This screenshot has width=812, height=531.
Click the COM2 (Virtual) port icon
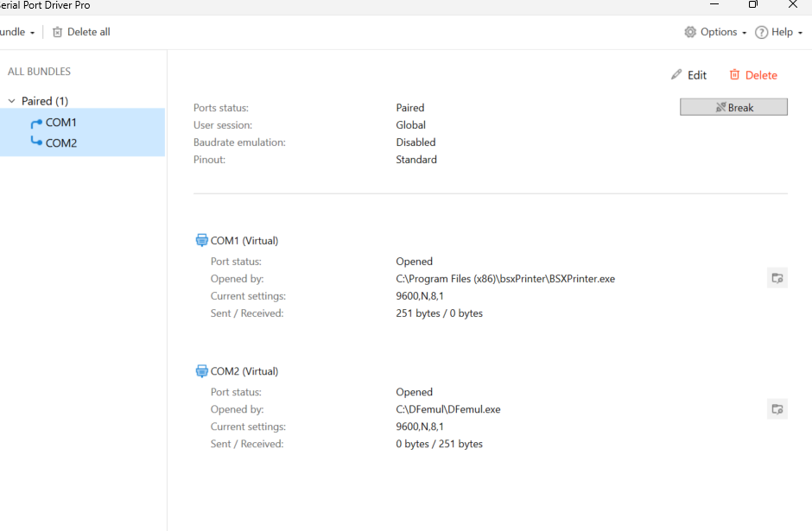click(201, 371)
